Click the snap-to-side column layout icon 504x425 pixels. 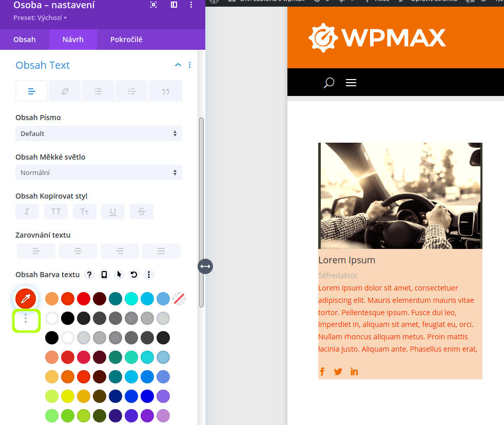click(x=174, y=5)
